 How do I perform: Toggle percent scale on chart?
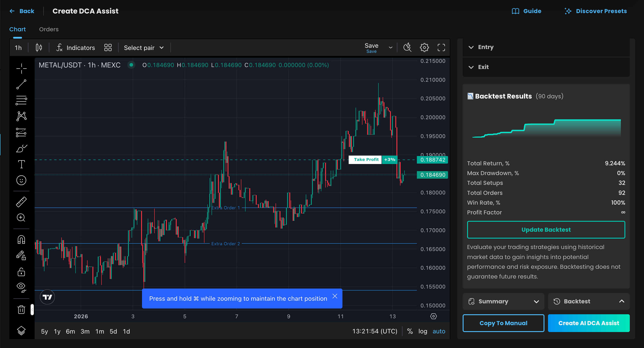click(410, 331)
